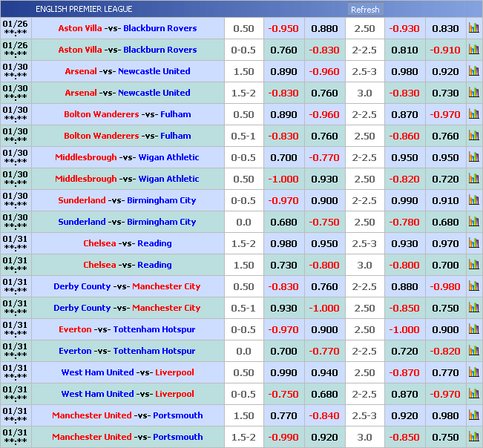Open chart icon for Everton 0.0 handicap row
This screenshot has height=448, width=483.
click(473, 351)
